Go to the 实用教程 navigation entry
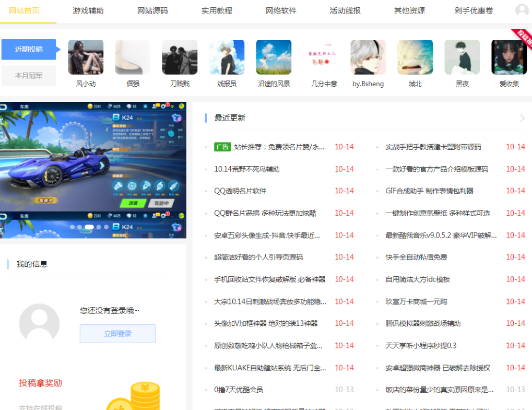The image size is (532, 410). pyautogui.click(x=216, y=10)
